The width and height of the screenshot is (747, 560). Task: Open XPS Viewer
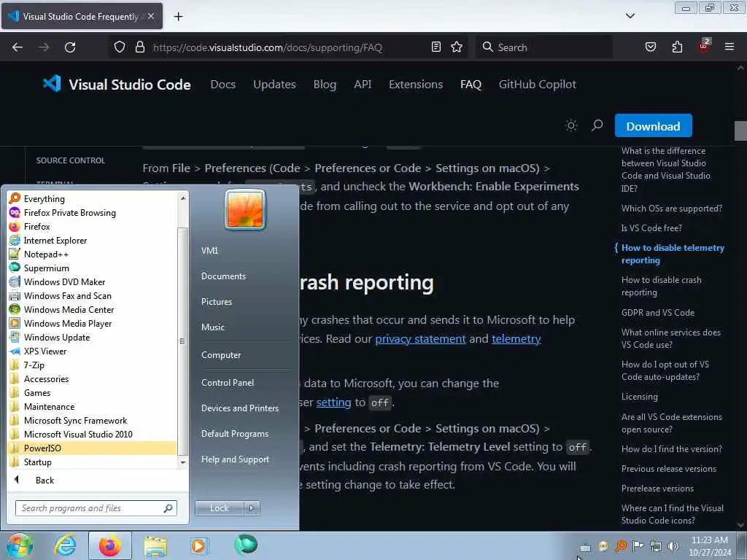coord(45,351)
